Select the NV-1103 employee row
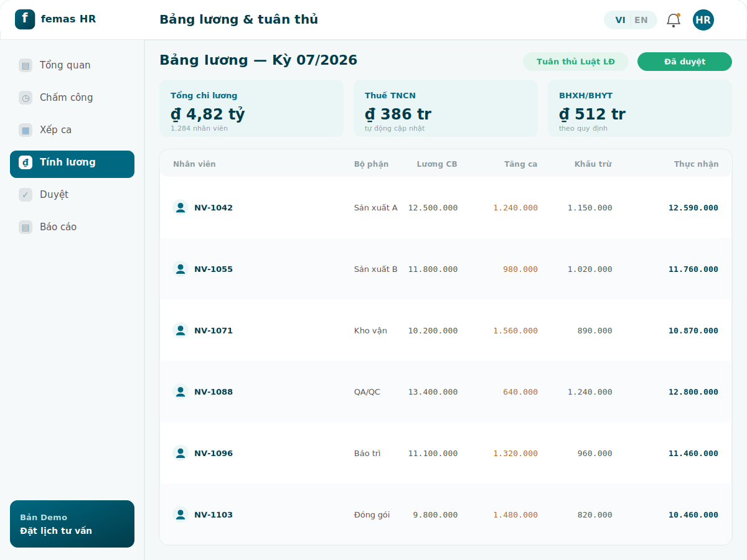747x560 pixels. point(446,515)
